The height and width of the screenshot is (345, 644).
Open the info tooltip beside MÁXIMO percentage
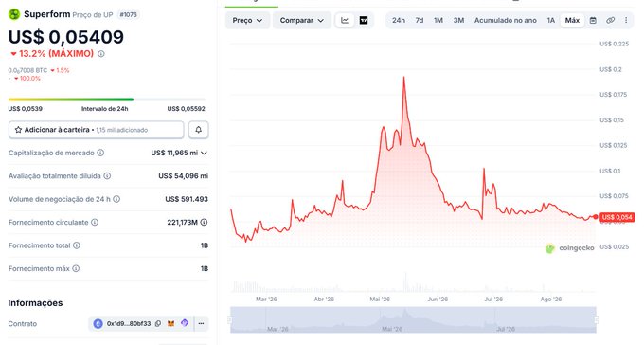coord(101,54)
